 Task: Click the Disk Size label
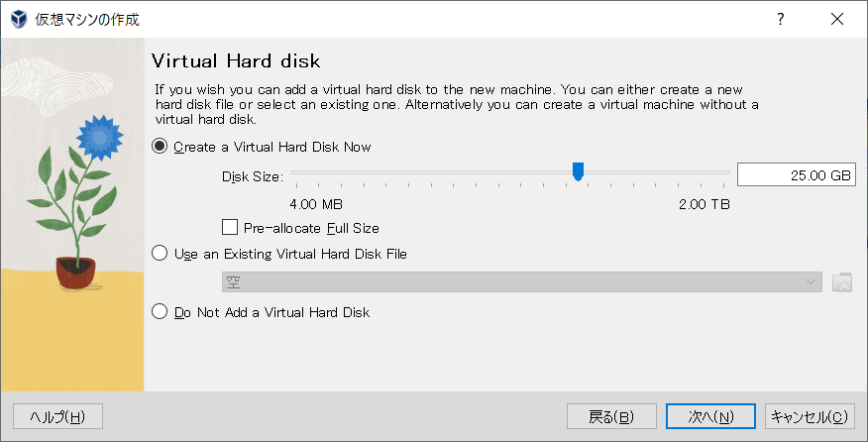point(253,176)
